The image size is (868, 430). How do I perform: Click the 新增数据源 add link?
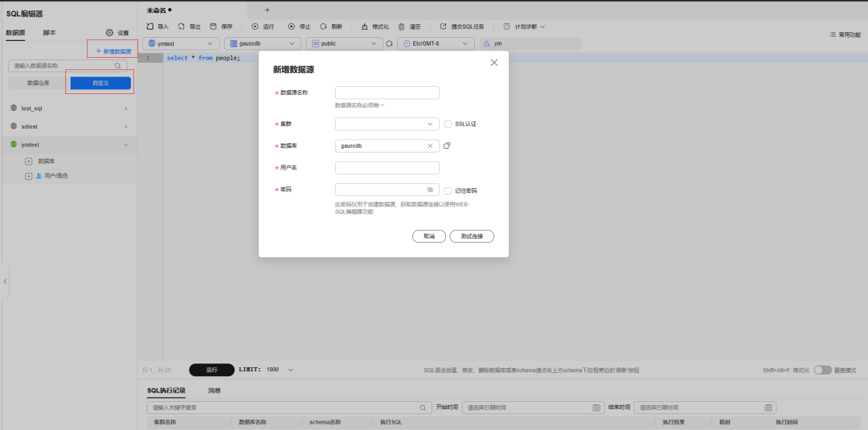tap(113, 51)
